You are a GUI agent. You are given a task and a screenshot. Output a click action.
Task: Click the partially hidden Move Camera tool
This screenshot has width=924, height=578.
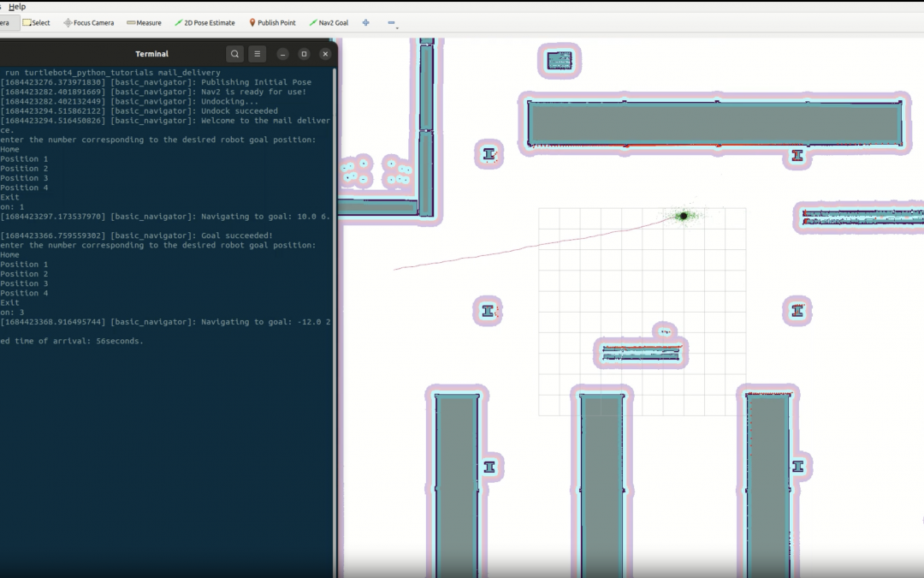tap(5, 23)
